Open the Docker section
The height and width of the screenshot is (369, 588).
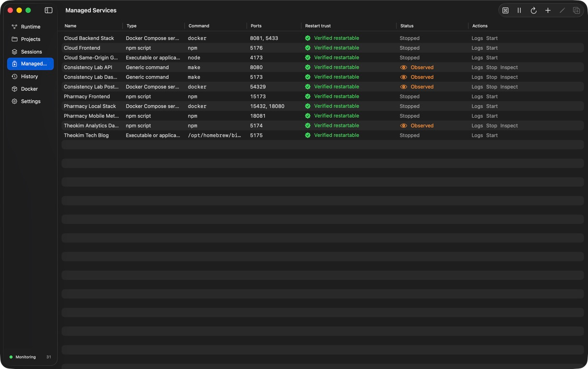(x=29, y=89)
